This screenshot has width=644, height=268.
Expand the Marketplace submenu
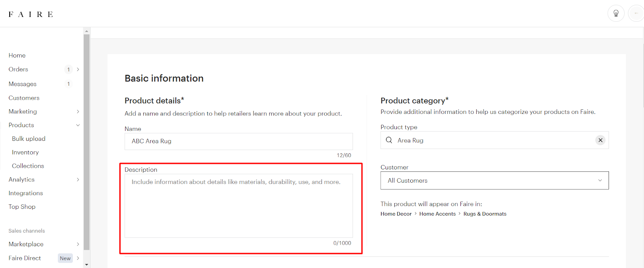point(78,244)
